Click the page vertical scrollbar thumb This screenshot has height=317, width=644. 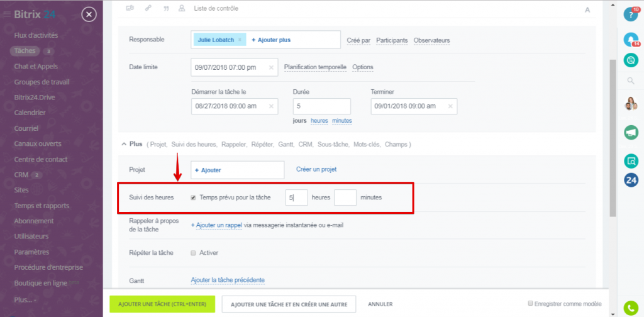click(613, 138)
